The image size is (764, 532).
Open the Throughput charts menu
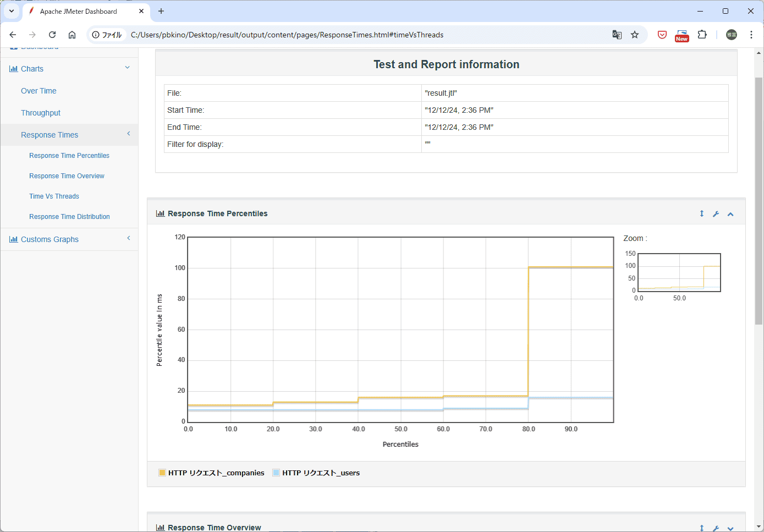point(41,113)
